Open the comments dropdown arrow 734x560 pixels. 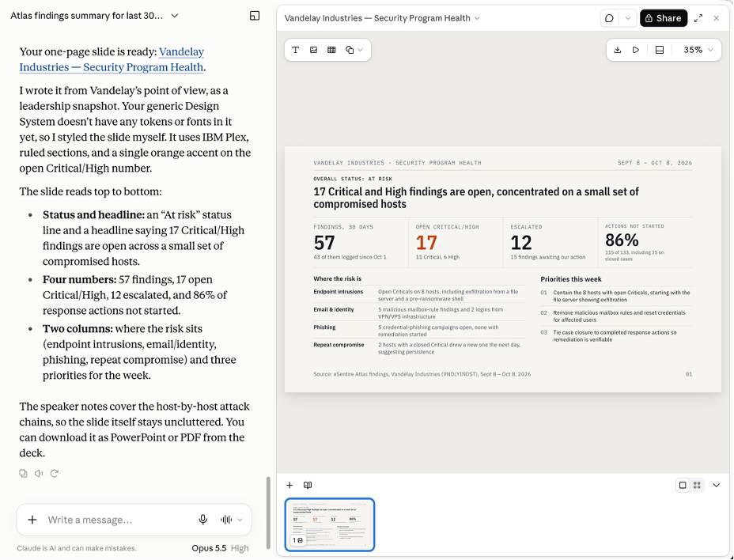click(x=628, y=18)
